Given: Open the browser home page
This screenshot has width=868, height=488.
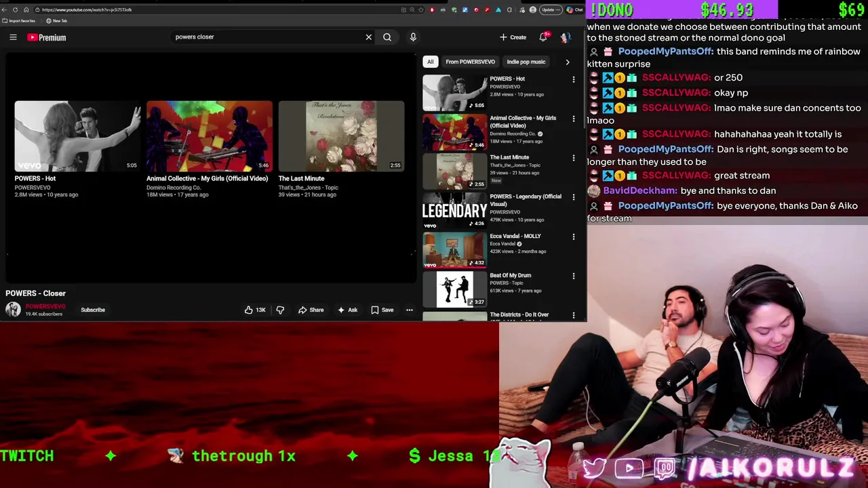Looking at the screenshot, I should [26, 9].
